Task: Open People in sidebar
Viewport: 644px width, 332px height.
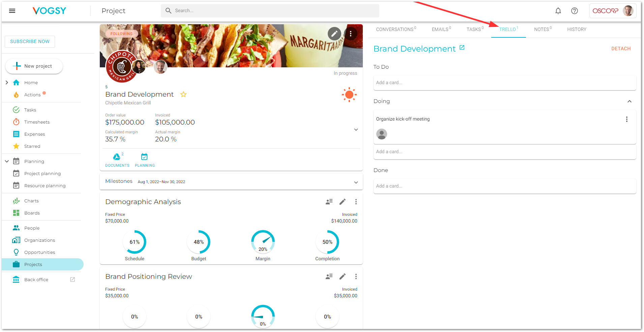Action: point(32,228)
